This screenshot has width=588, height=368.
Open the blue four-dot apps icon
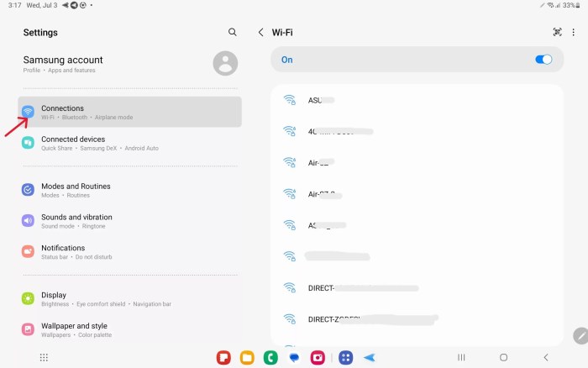346,357
